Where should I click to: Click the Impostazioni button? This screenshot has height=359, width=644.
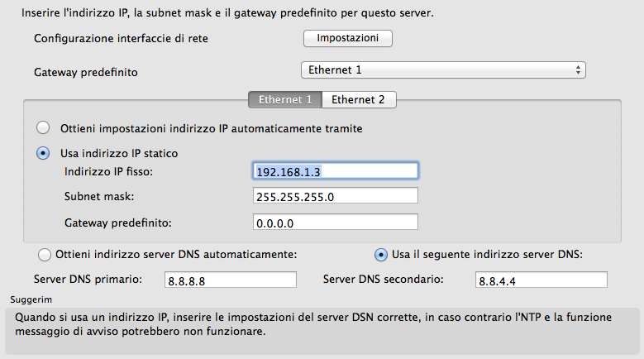pyautogui.click(x=347, y=38)
